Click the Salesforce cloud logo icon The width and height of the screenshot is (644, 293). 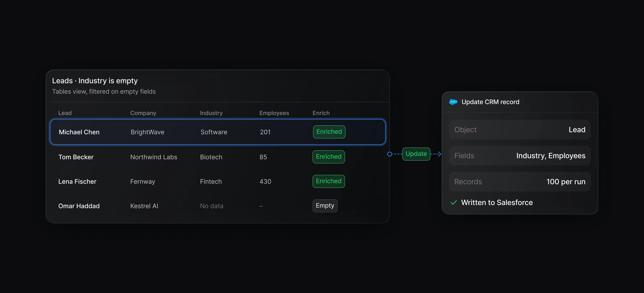coord(453,102)
